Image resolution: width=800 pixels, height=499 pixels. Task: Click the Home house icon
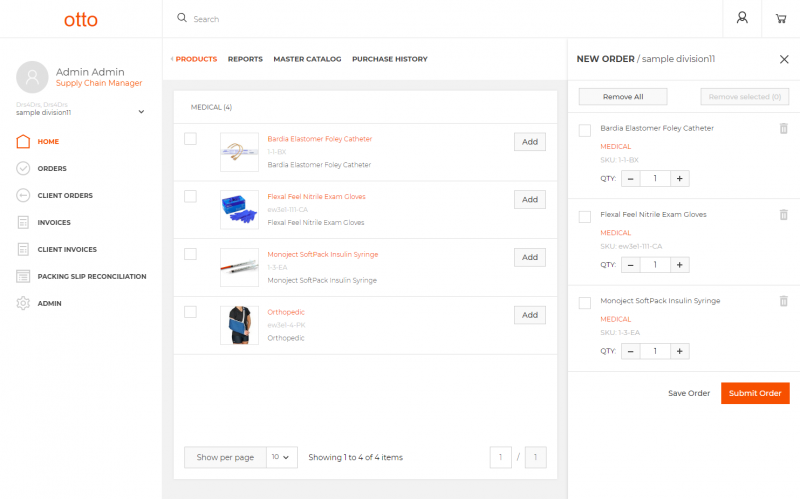coord(23,141)
